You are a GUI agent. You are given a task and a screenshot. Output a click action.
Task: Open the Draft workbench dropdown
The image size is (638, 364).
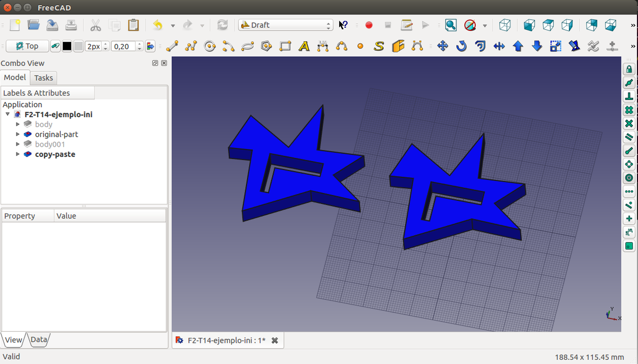(286, 25)
